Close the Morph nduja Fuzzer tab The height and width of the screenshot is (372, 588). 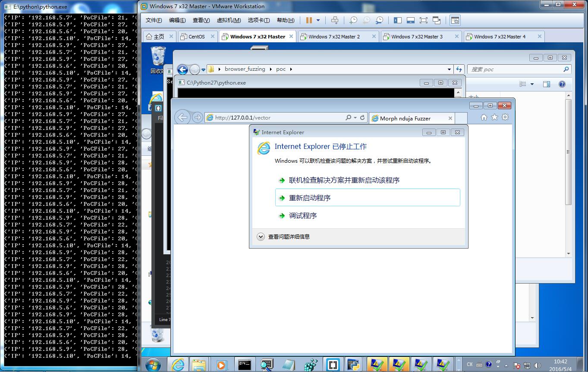point(450,118)
